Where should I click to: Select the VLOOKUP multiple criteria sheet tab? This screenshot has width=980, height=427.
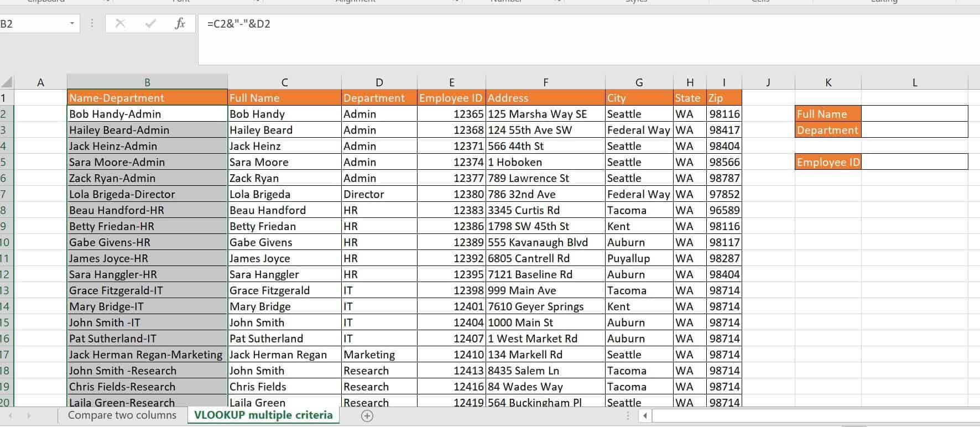coord(263,415)
